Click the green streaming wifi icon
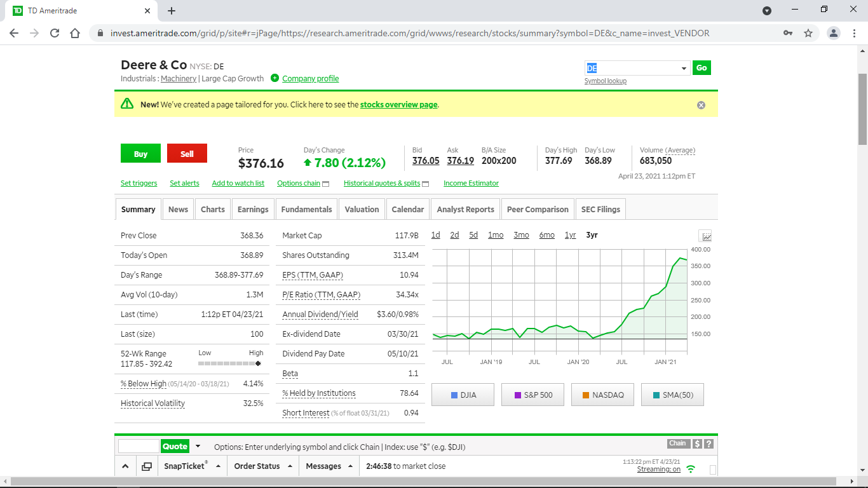Image resolution: width=868 pixels, height=488 pixels. click(691, 469)
